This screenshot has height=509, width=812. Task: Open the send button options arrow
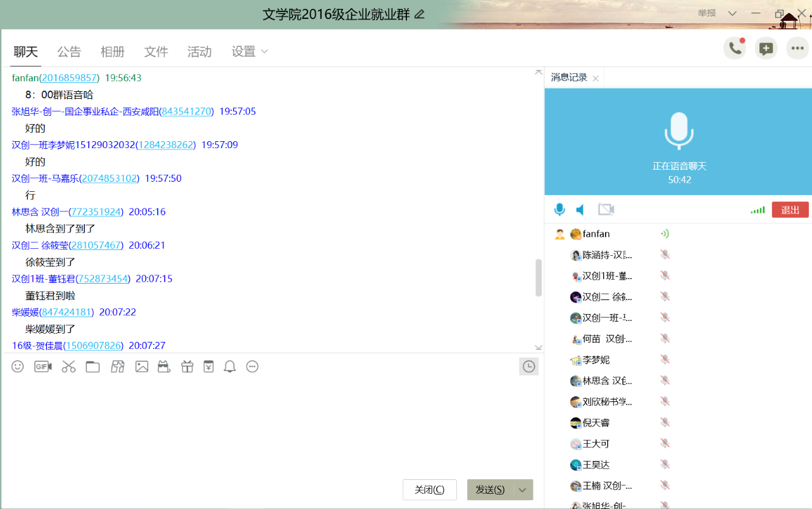[x=522, y=489]
